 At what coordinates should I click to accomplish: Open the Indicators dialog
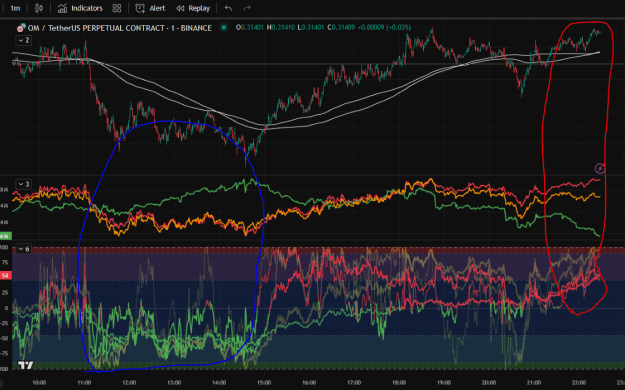[x=80, y=8]
